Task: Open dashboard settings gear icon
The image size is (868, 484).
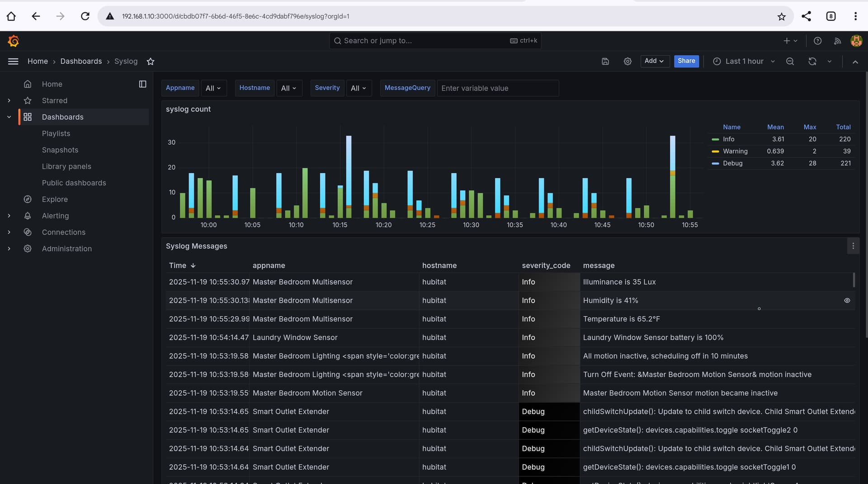Action: point(627,62)
